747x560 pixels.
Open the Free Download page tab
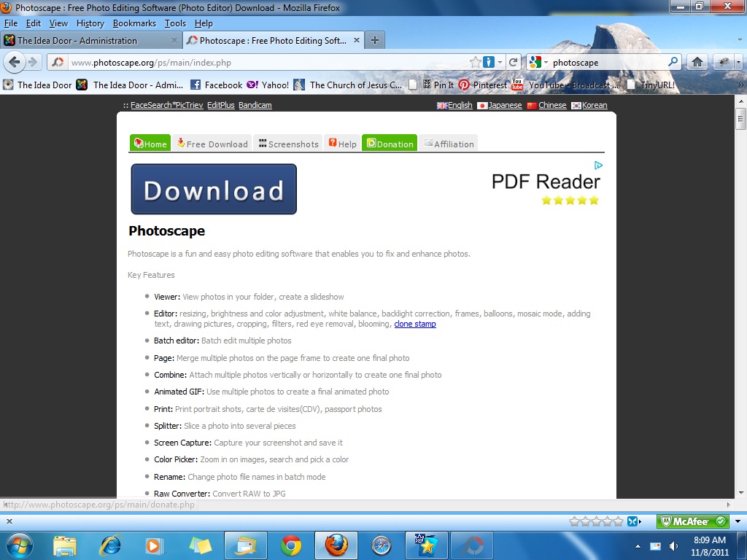[212, 144]
